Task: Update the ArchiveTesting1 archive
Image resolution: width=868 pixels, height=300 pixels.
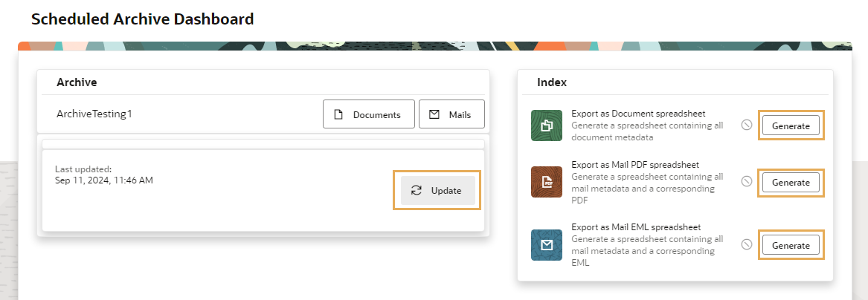Action: [438, 191]
